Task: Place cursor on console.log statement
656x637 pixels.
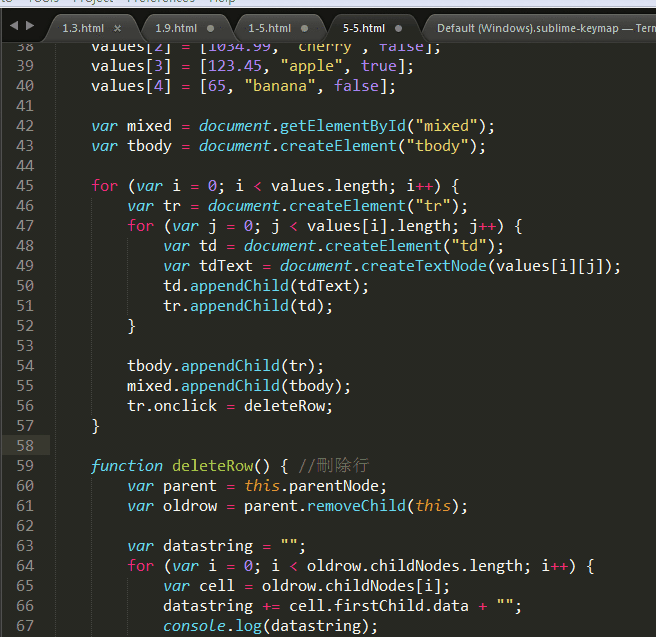Action: click(x=270, y=626)
